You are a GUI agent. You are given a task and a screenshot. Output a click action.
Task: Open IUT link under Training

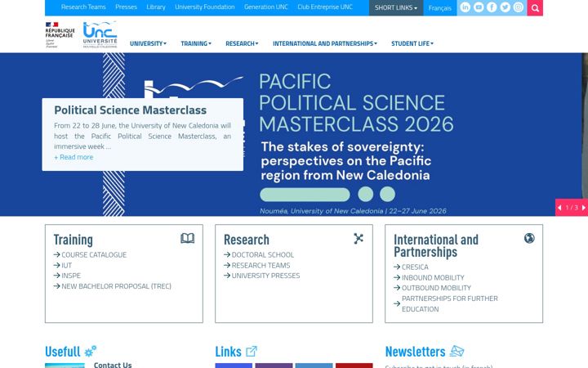click(x=66, y=265)
